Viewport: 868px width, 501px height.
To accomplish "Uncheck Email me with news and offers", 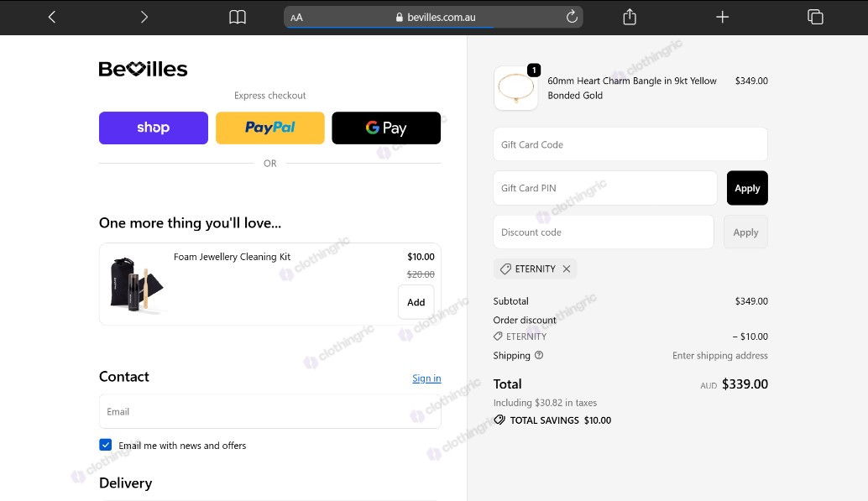I will click(106, 445).
